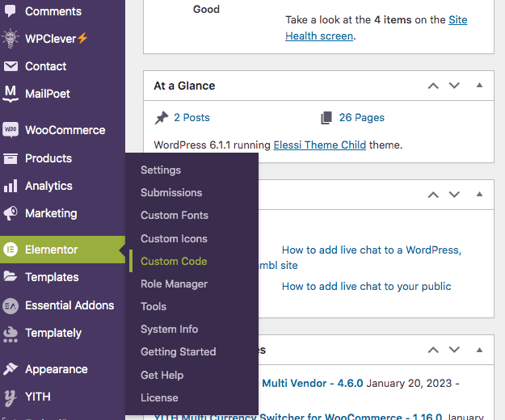Click the Marketing megaphone icon
The height and width of the screenshot is (420, 505).
pyautogui.click(x=11, y=214)
